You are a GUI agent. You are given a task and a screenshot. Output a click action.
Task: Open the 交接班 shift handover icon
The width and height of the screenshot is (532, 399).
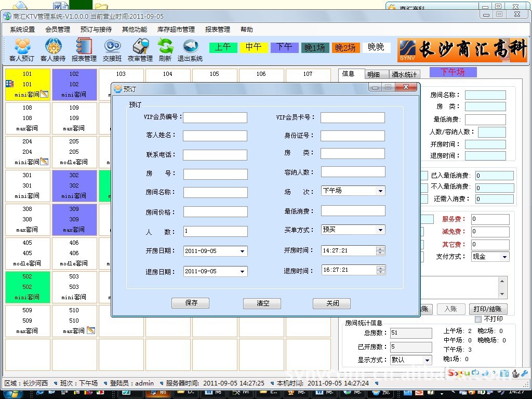[112, 50]
